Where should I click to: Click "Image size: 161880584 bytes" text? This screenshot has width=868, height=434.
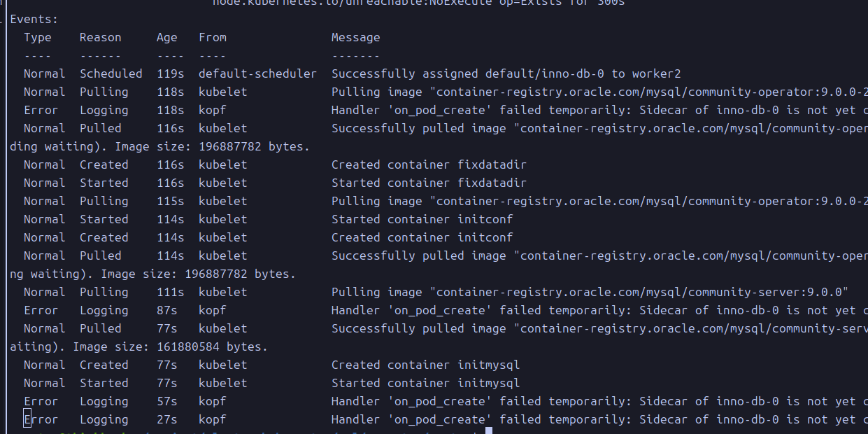pyautogui.click(x=170, y=347)
